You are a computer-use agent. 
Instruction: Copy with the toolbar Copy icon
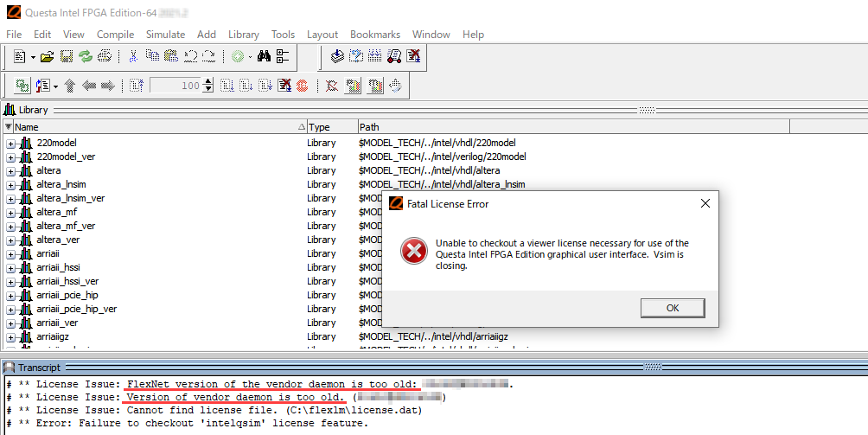point(152,56)
